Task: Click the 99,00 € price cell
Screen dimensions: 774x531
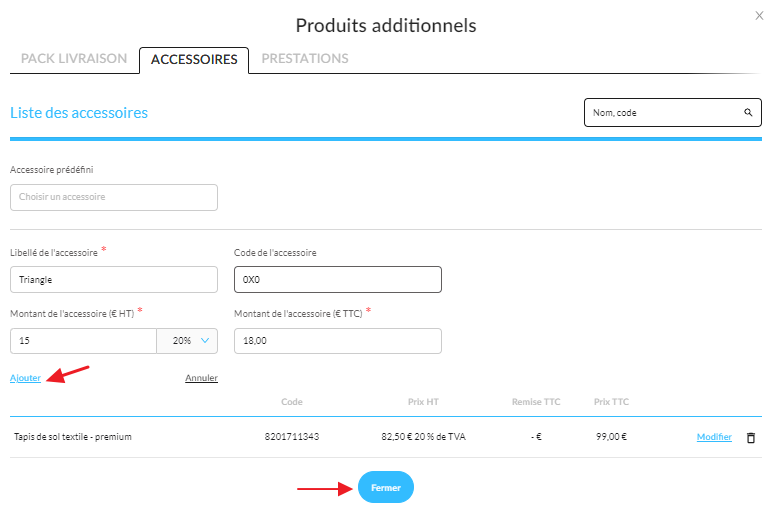Action: coord(612,437)
